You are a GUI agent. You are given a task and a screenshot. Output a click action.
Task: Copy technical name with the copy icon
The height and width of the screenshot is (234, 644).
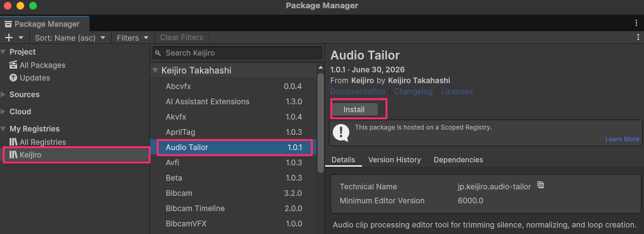[x=540, y=186]
